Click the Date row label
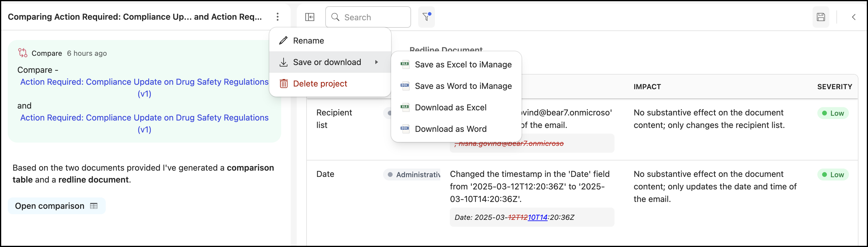868x247 pixels. pos(325,174)
